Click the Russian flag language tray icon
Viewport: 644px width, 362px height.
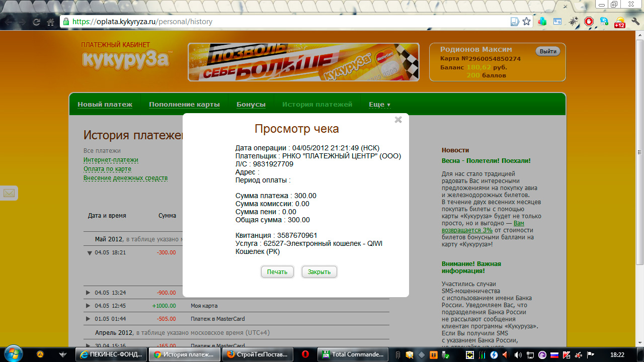[553, 355]
